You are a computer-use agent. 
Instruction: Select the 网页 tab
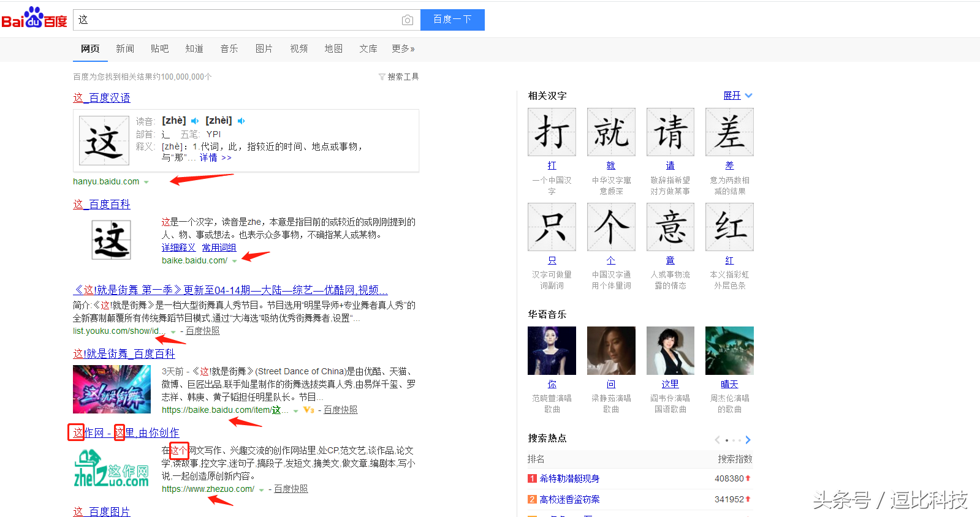tap(90, 48)
